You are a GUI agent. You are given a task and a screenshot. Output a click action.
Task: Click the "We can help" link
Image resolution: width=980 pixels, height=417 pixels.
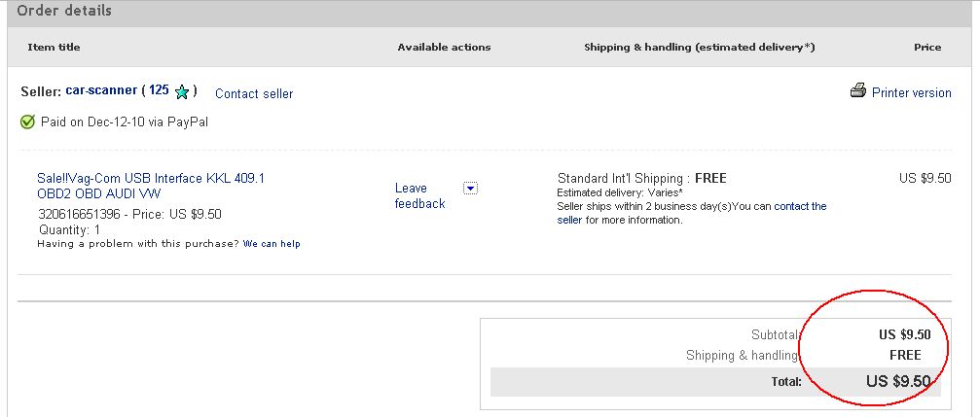pos(272,243)
